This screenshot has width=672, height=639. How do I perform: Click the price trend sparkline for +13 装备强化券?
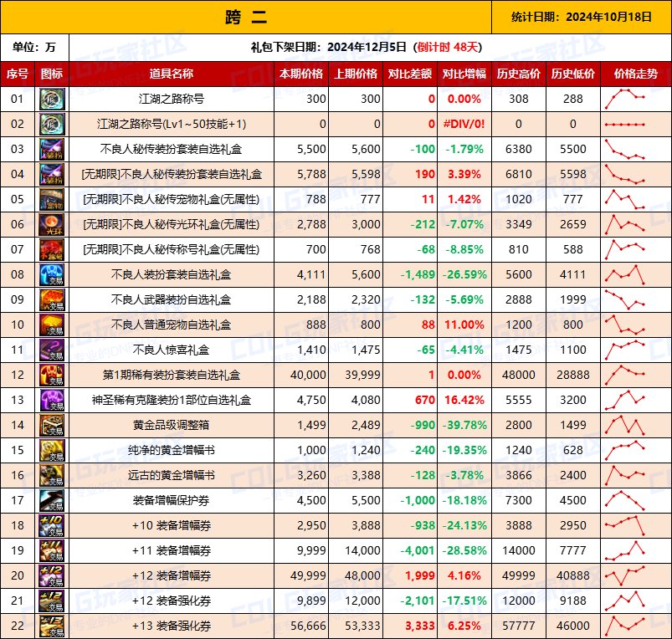[625, 626]
